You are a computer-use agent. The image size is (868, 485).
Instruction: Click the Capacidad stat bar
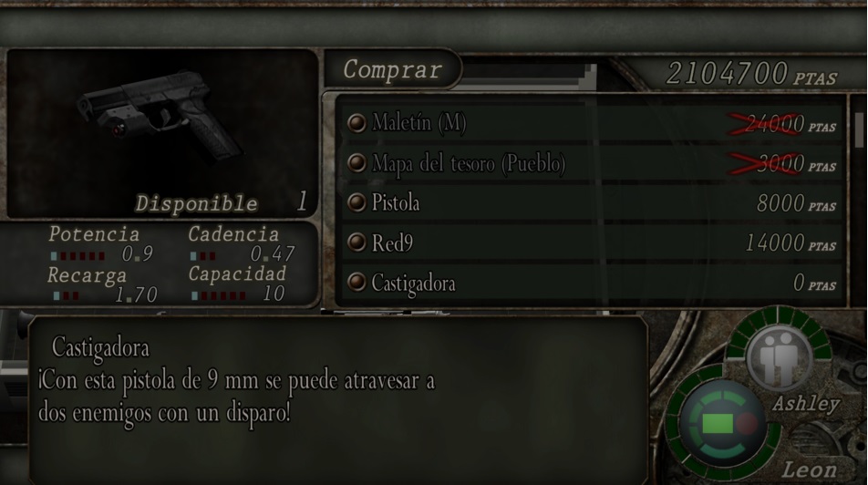pyautogui.click(x=219, y=296)
